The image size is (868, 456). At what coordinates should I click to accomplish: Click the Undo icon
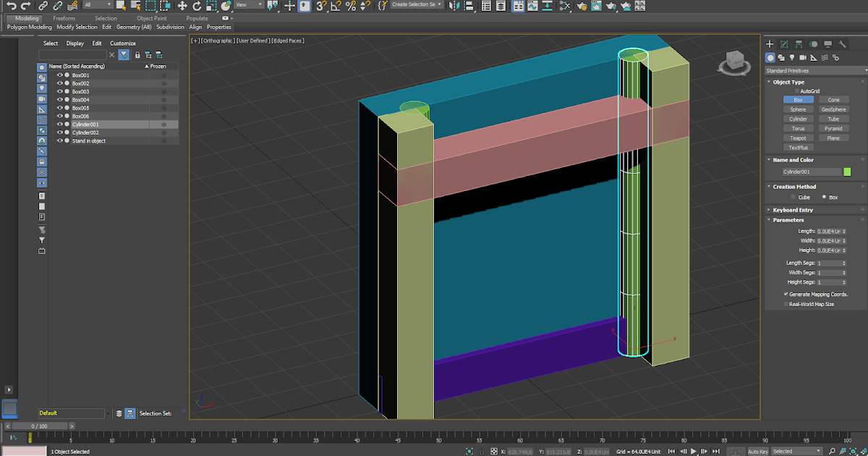pos(12,5)
